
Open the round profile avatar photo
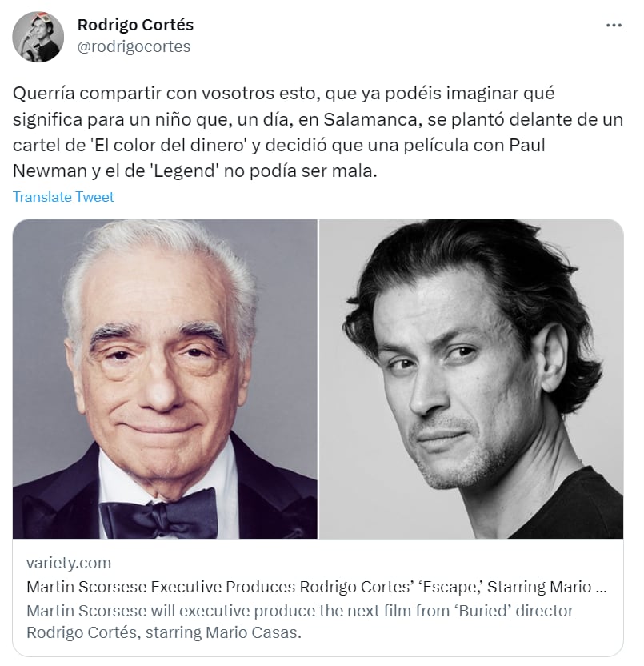tap(38, 37)
